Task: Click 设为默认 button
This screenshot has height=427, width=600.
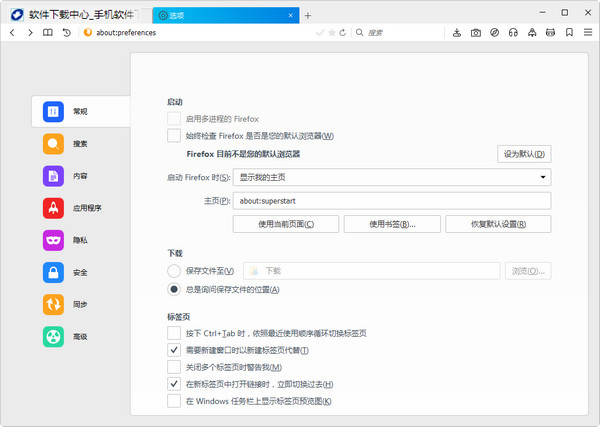Action: tap(524, 154)
